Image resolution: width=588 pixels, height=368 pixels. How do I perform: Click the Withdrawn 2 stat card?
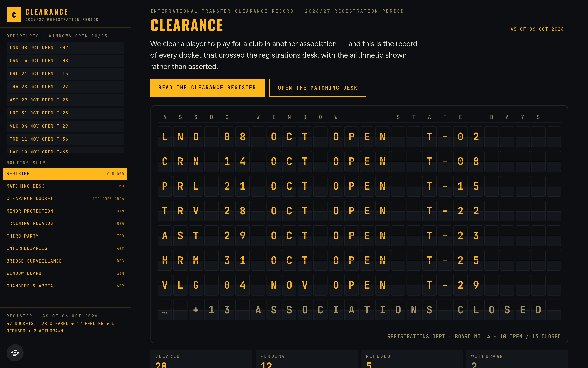pyautogui.click(x=517, y=359)
